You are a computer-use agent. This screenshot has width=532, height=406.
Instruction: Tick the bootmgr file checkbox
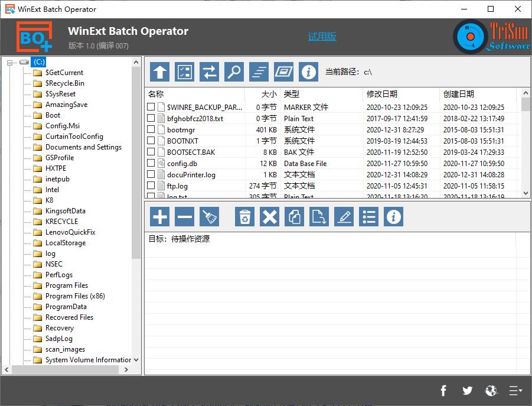point(151,129)
